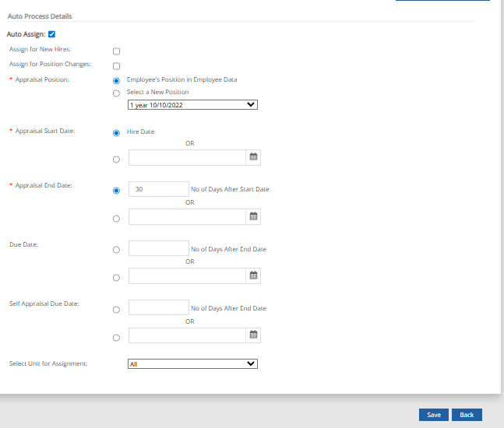Click the Back button

click(467, 415)
